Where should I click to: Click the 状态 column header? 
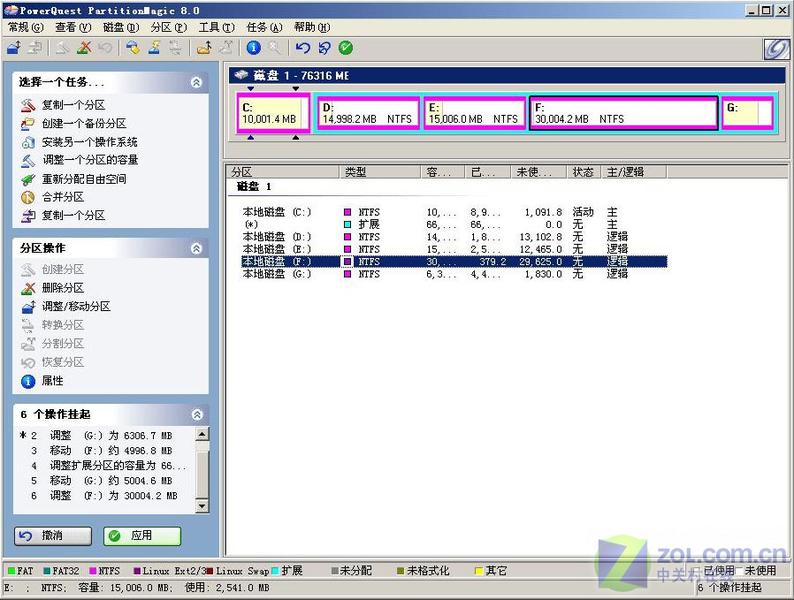pos(583,172)
